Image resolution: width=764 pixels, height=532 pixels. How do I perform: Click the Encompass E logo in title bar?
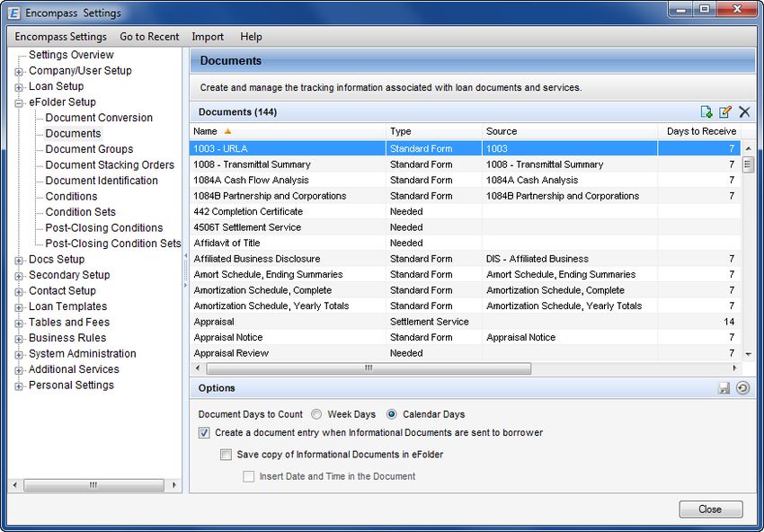[x=14, y=13]
